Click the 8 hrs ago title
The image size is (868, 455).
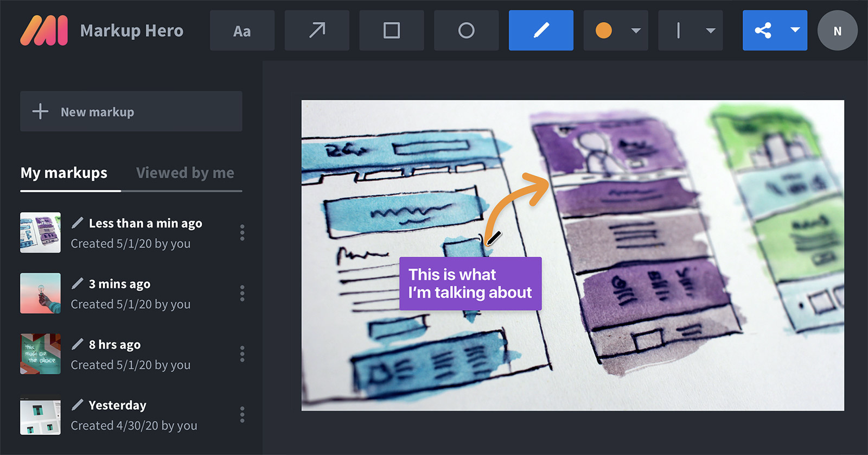(114, 345)
